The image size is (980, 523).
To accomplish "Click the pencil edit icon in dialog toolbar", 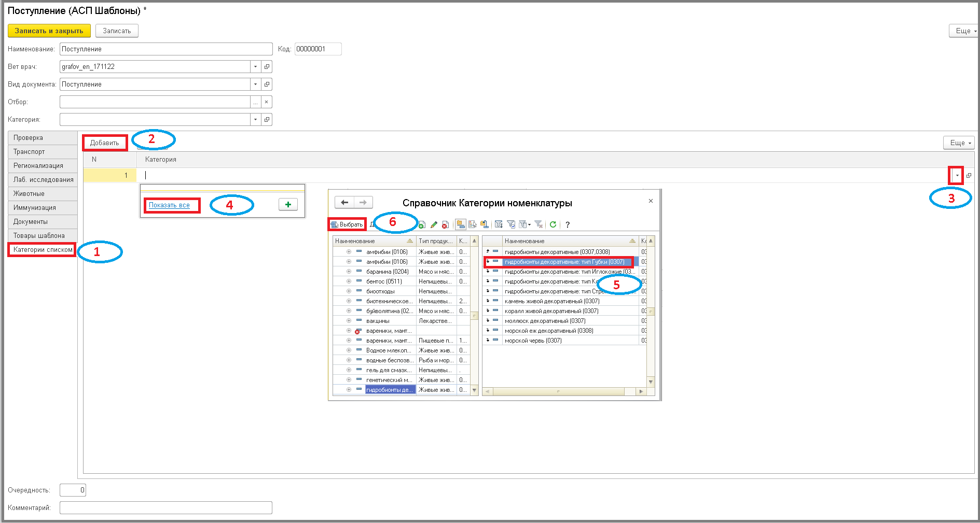I will pyautogui.click(x=434, y=224).
